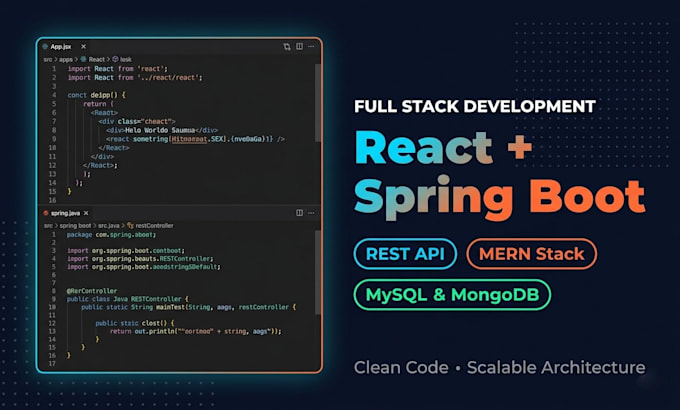Click the App.jsx editor vertical scrollbar
The height and width of the screenshot is (410, 680).
(317, 103)
